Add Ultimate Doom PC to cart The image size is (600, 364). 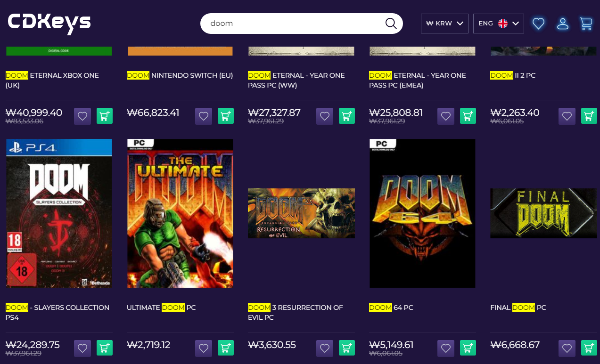(226, 348)
